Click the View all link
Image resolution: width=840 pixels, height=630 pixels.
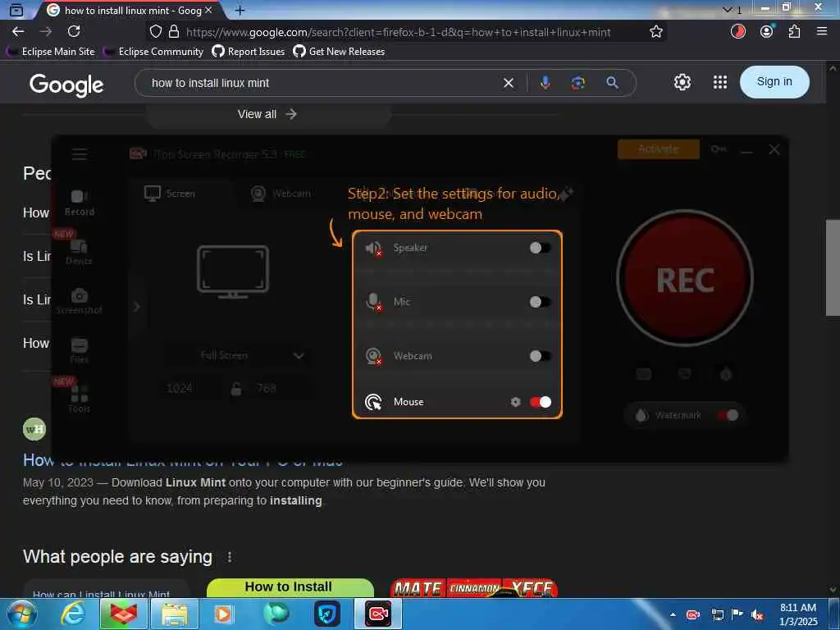click(x=267, y=114)
